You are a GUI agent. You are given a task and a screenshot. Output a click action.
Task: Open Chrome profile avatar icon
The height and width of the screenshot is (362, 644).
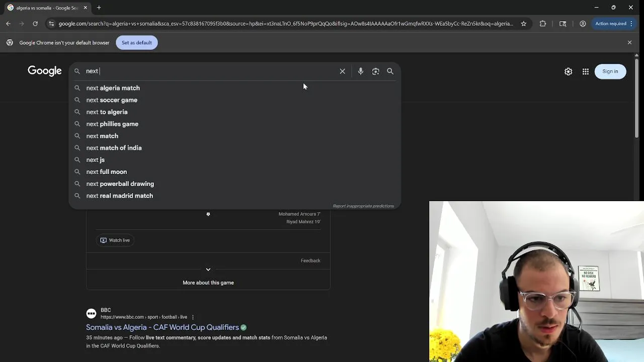pyautogui.click(x=583, y=24)
